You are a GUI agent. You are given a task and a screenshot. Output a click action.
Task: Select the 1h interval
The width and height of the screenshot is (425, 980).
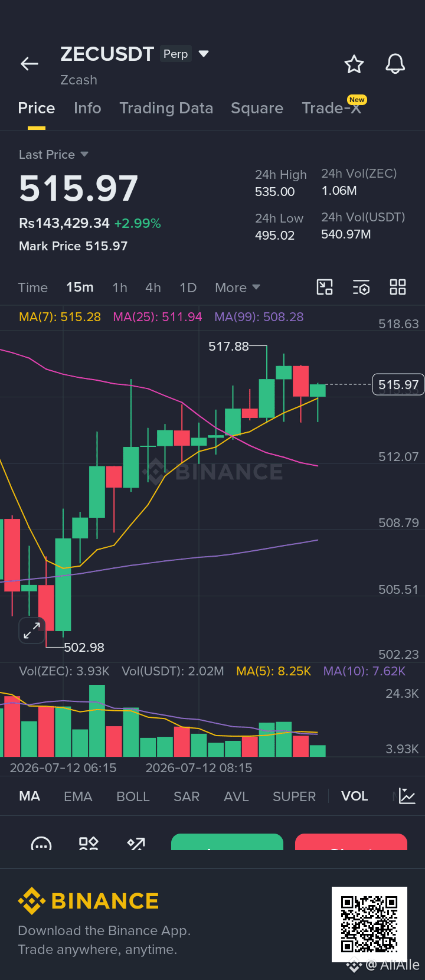(120, 288)
